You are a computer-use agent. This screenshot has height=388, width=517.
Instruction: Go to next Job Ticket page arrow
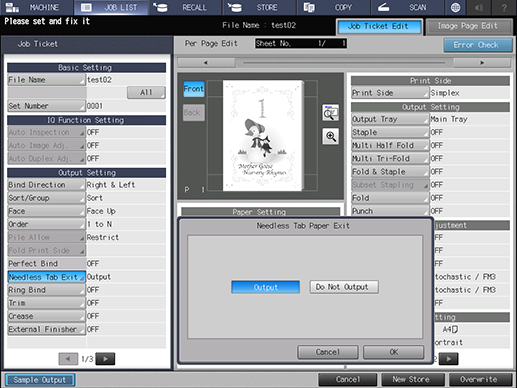[105, 359]
